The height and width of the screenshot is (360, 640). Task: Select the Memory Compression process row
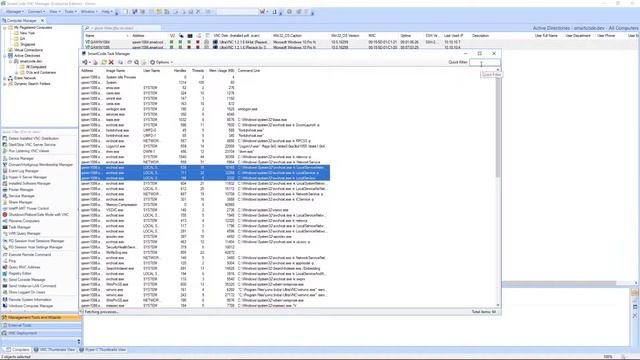pyautogui.click(x=205, y=204)
